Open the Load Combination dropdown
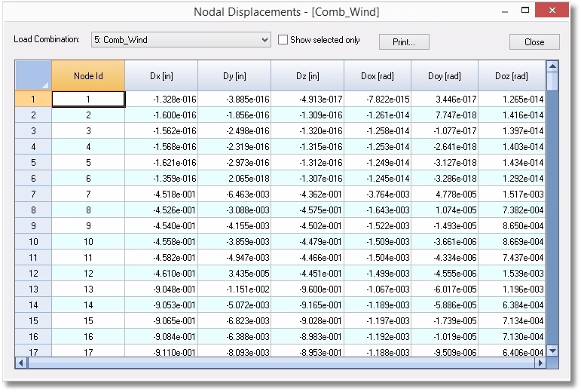 pyautogui.click(x=181, y=40)
